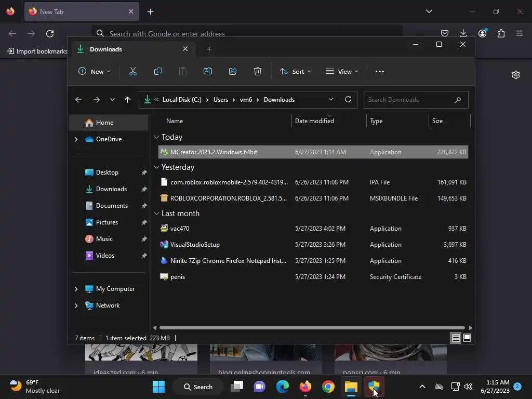Open the Firefox downloads arrow icon
The image size is (532, 399).
click(x=463, y=33)
